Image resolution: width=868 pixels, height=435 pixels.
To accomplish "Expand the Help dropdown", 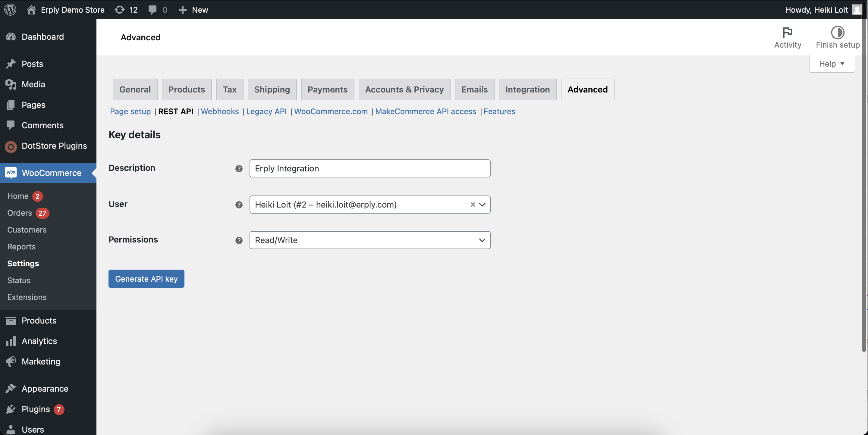I will point(832,64).
